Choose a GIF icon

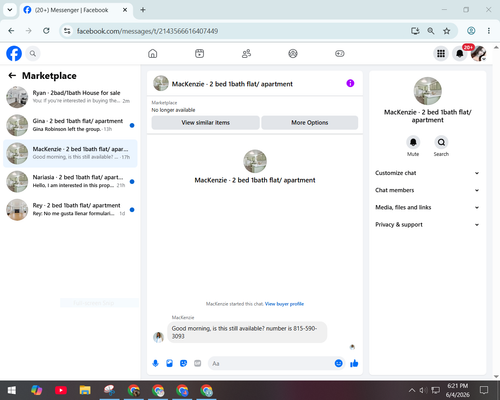198,363
